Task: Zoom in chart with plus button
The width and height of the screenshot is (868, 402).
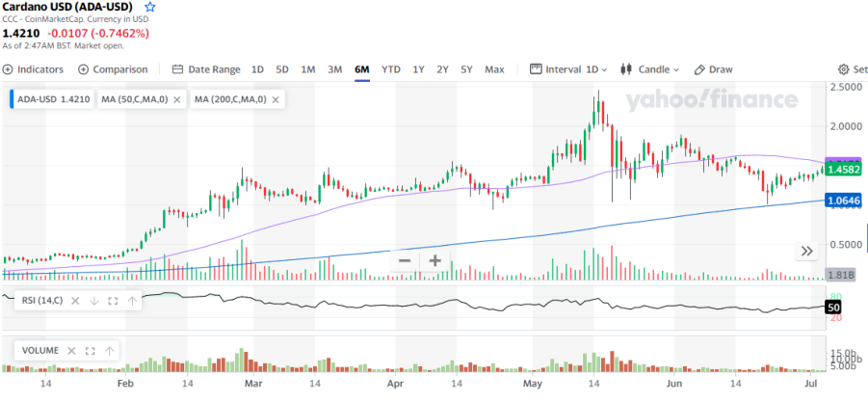Action: 435,261
